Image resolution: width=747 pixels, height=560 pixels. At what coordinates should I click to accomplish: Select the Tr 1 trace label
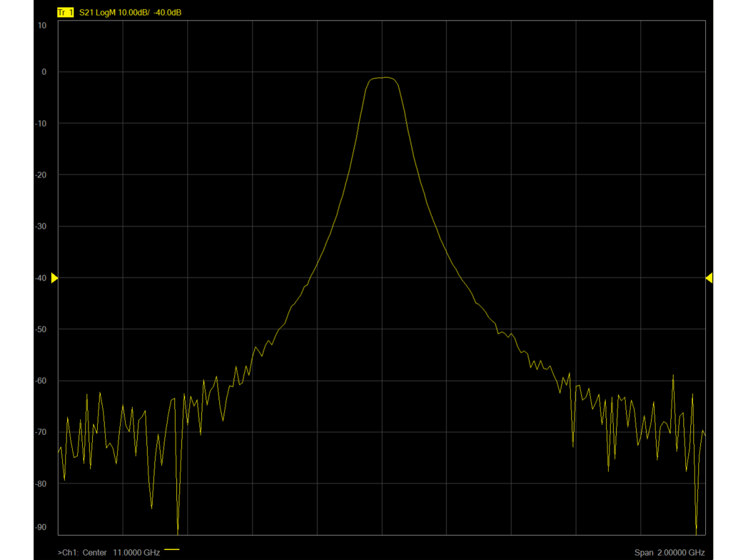pos(65,12)
